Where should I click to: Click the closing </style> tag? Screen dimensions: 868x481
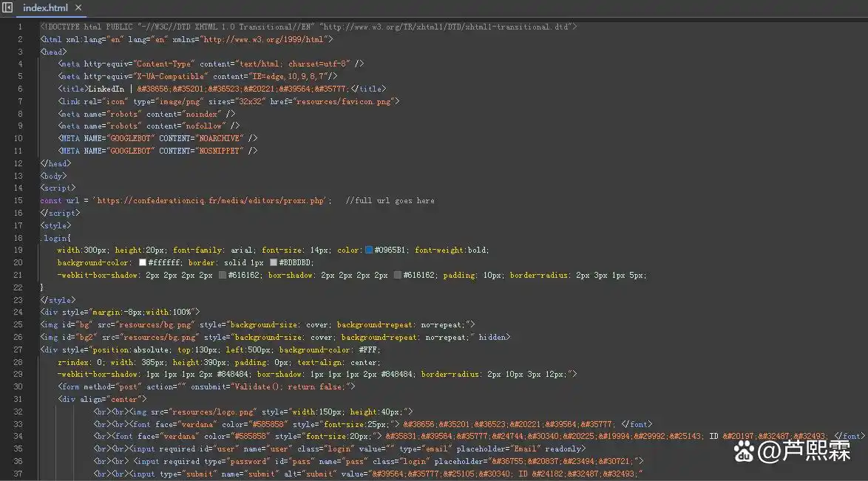click(58, 300)
